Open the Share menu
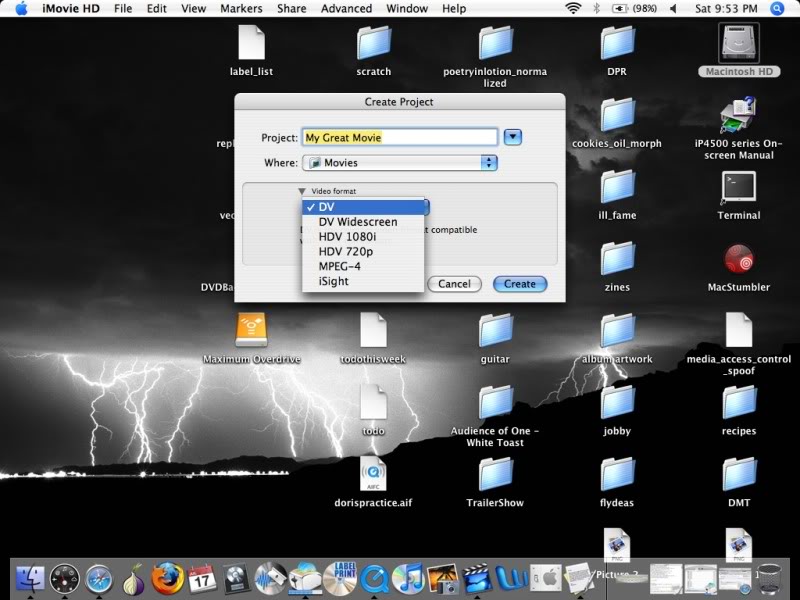800x600 pixels. [292, 9]
